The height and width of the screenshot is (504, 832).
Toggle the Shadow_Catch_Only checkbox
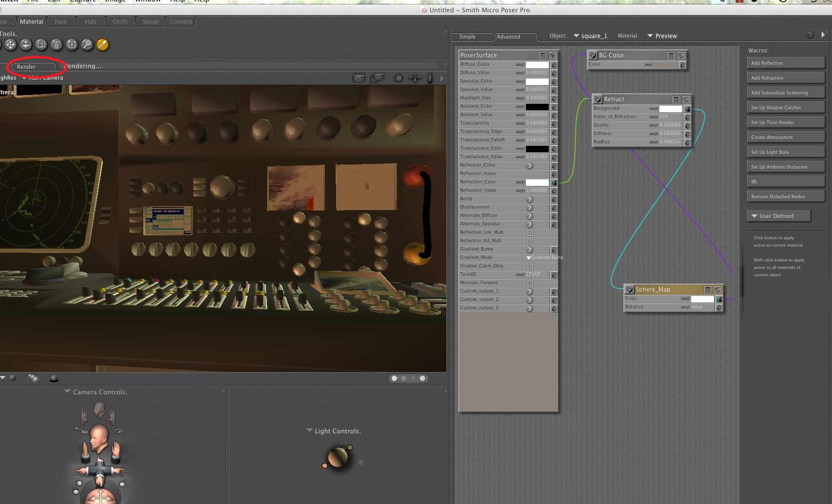(530, 266)
